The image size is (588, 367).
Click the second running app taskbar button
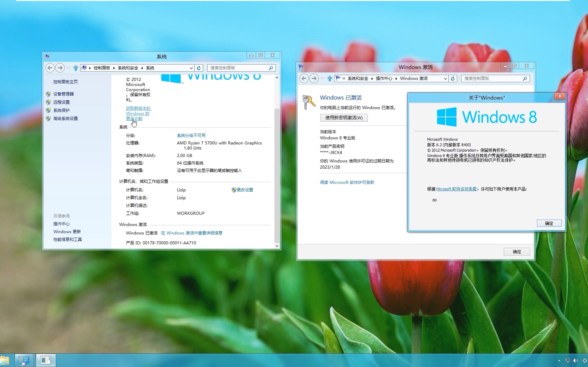tap(46, 360)
